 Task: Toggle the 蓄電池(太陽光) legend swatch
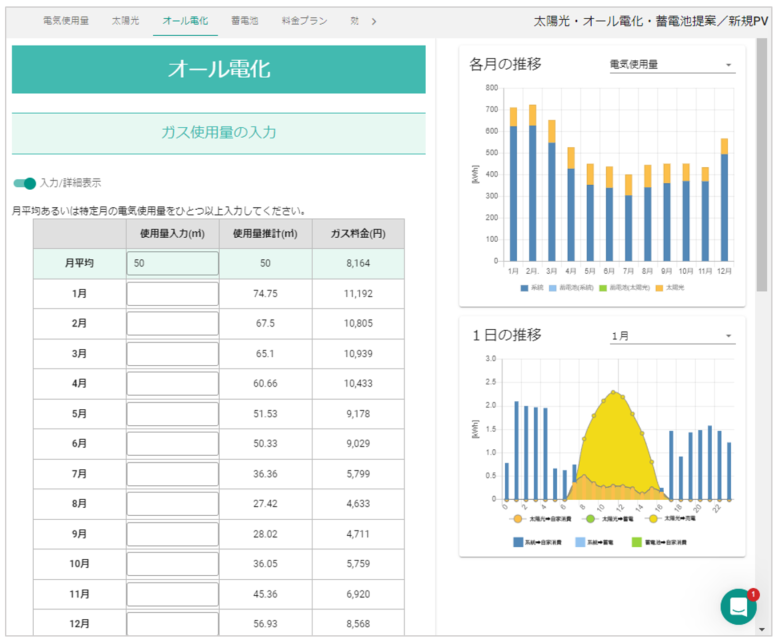click(603, 288)
